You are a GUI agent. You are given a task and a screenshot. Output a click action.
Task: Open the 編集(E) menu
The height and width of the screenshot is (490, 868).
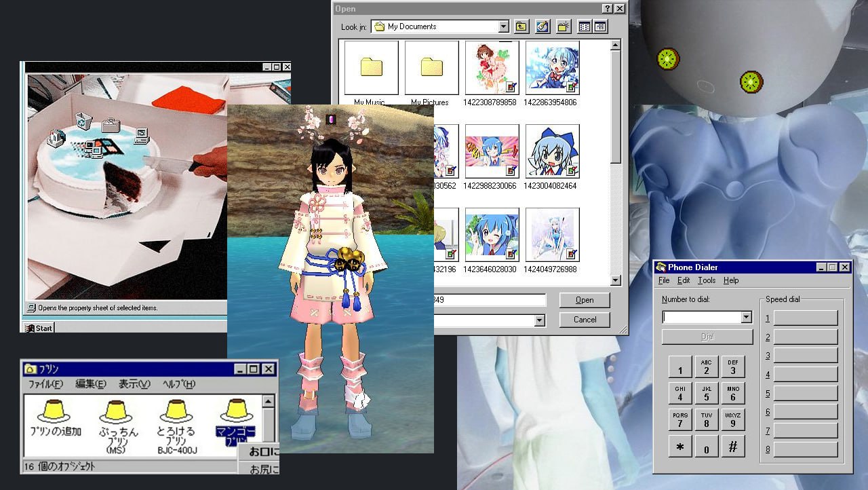[91, 384]
